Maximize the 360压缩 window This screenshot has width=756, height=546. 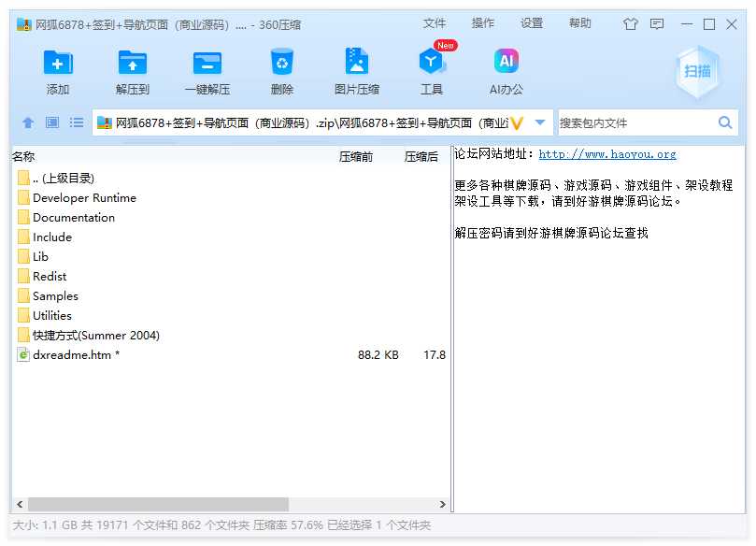(708, 24)
